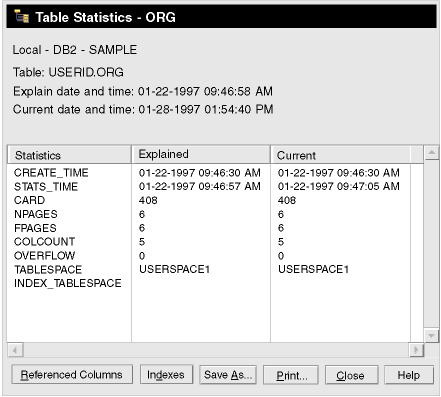The height and width of the screenshot is (397, 441).
Task: Open Referenced Columns window
Action: 72,375
